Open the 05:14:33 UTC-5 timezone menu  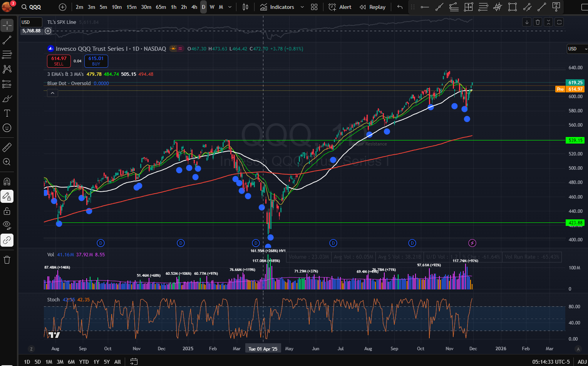pyautogui.click(x=551, y=362)
